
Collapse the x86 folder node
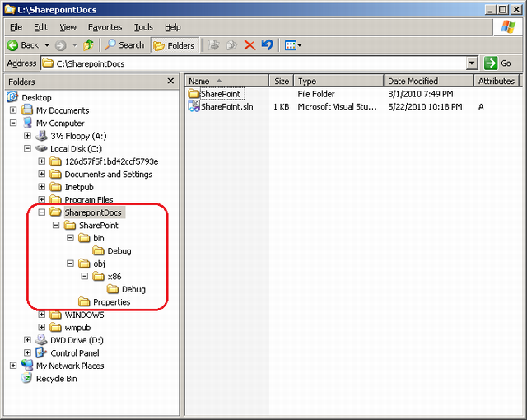click(x=85, y=276)
